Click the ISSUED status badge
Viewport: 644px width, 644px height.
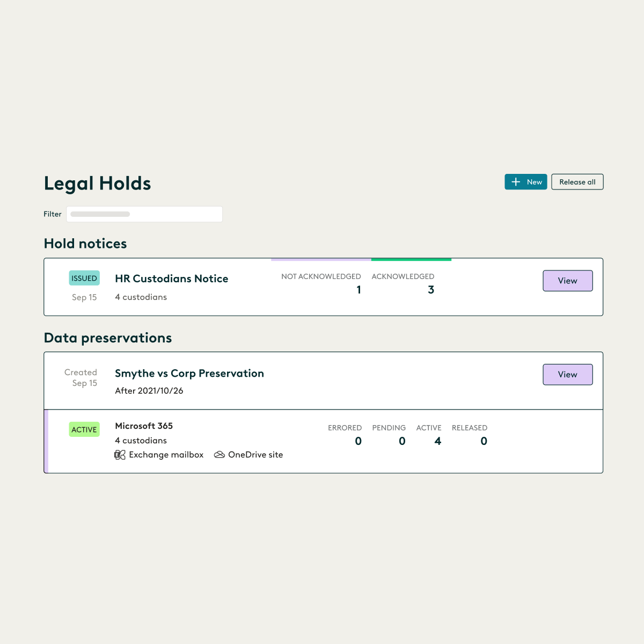pyautogui.click(x=84, y=278)
